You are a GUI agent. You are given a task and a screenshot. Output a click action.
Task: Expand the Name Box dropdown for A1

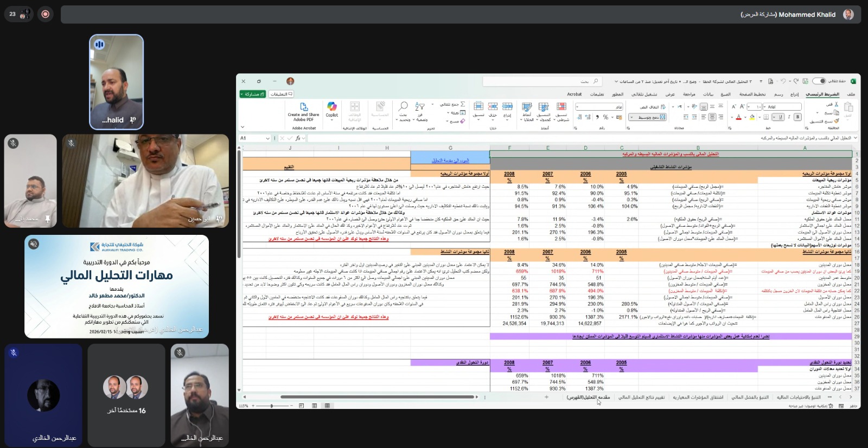[267, 138]
